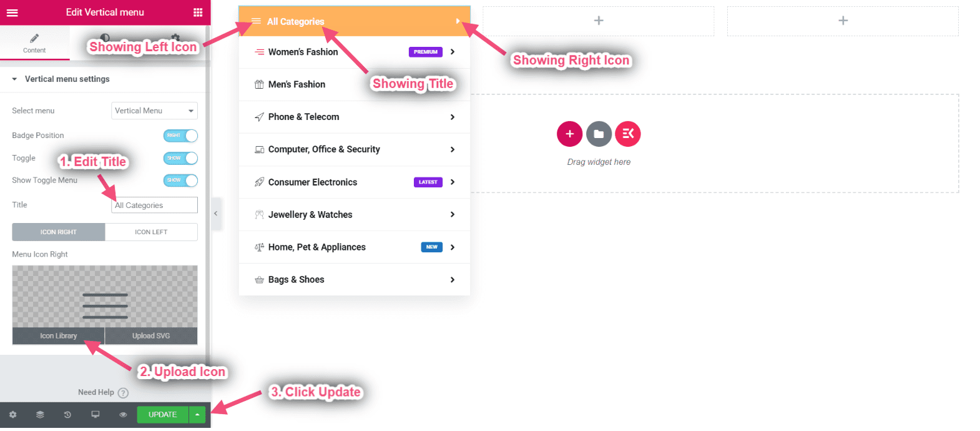Open the hamburger menu in the editor header
The image size is (980, 431).
coord(12,12)
